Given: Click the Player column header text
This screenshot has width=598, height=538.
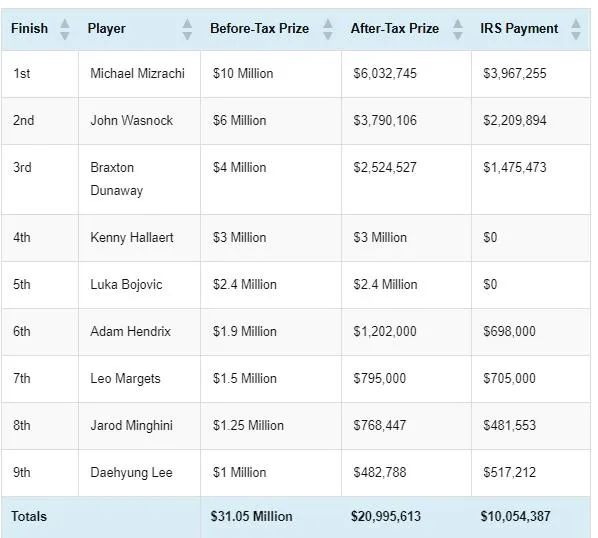Looking at the screenshot, I should (x=106, y=29).
